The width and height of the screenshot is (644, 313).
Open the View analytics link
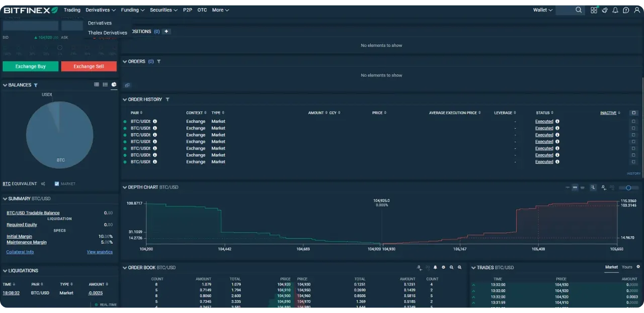[100, 252]
